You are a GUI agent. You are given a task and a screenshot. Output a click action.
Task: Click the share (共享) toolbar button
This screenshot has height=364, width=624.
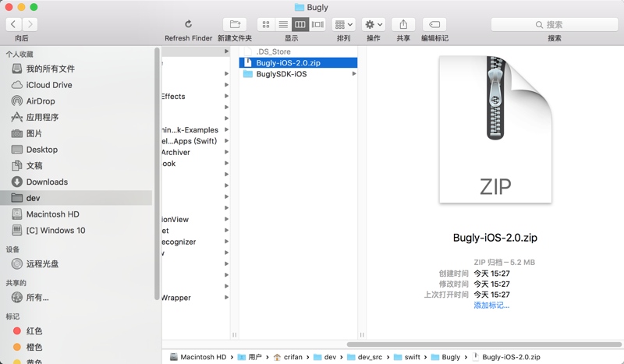point(403,25)
